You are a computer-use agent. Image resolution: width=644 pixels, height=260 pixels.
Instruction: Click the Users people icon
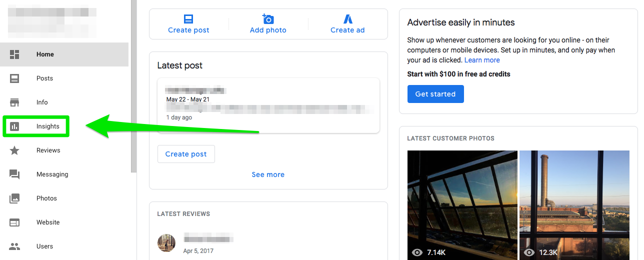tap(14, 246)
